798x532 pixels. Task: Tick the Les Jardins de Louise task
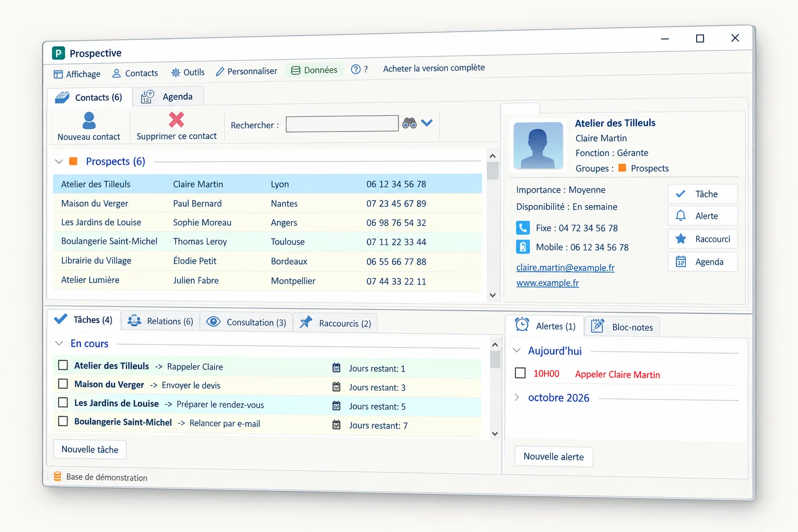tap(63, 403)
